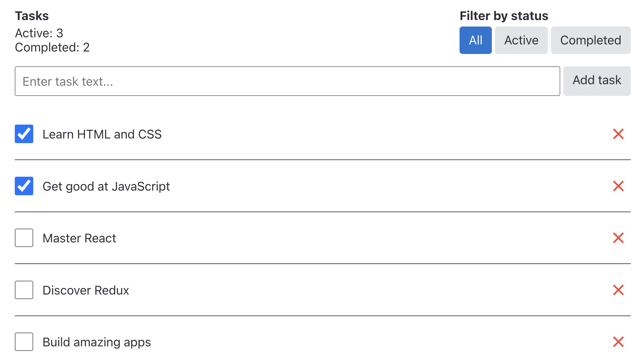
Task: Check the Discover Redux checkbox
Action: [24, 290]
